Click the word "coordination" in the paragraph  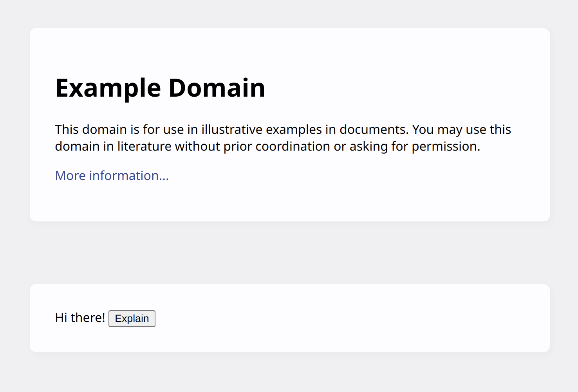[293, 146]
